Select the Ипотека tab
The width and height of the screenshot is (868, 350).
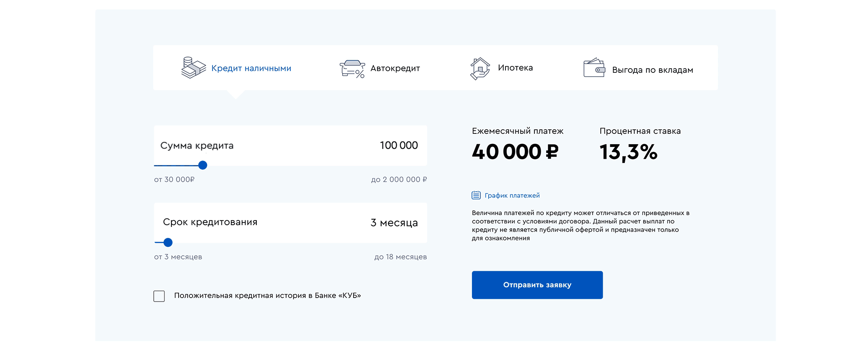tap(515, 68)
